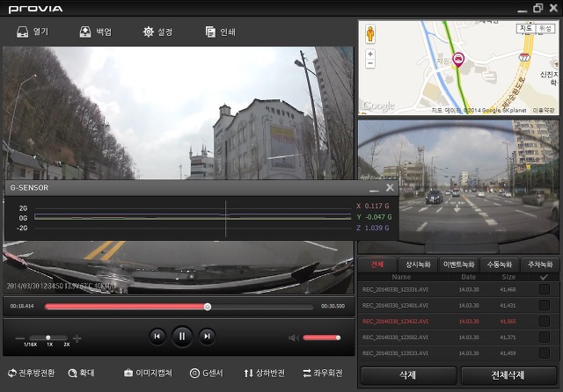Select the 수동녹화 tab
Image resolution: width=563 pixels, height=392 pixels.
point(500,265)
